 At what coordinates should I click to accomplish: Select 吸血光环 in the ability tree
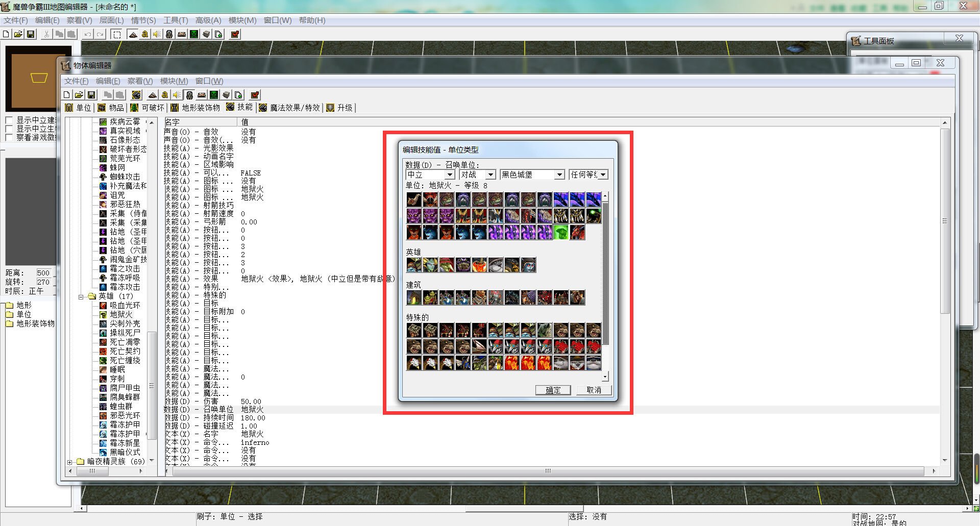[125, 306]
